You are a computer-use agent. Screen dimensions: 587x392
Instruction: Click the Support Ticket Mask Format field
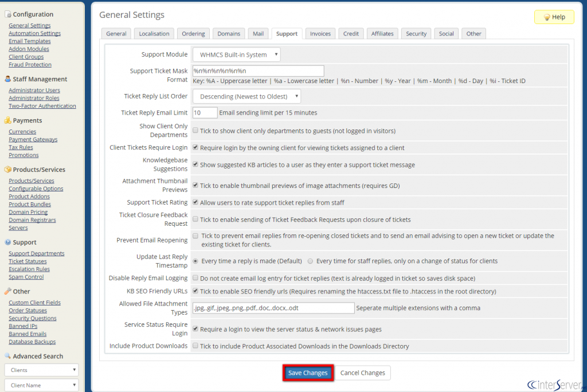(x=259, y=70)
